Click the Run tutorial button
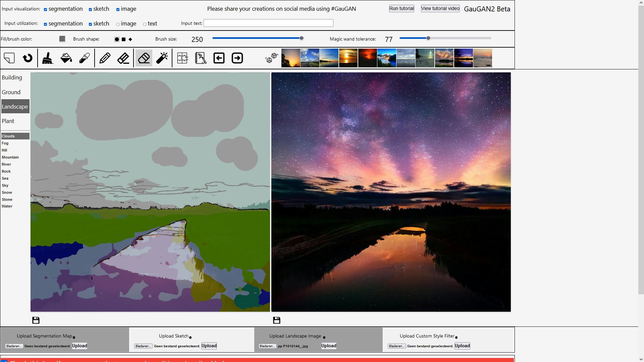Viewport: 644px width, 362px height. [401, 9]
